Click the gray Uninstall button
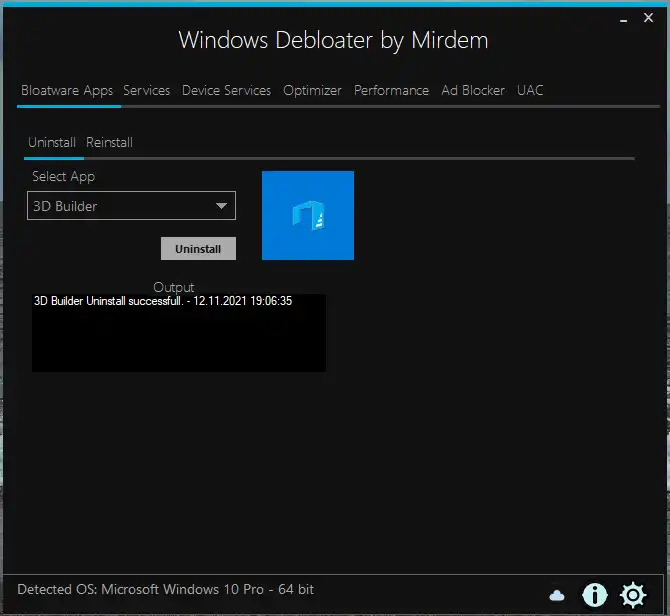The image size is (670, 616). pos(198,249)
